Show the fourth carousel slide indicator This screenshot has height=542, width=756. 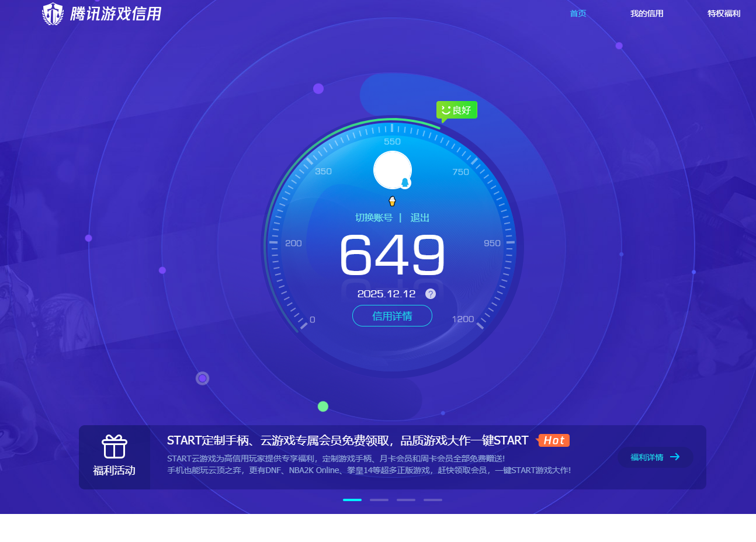pyautogui.click(x=433, y=500)
